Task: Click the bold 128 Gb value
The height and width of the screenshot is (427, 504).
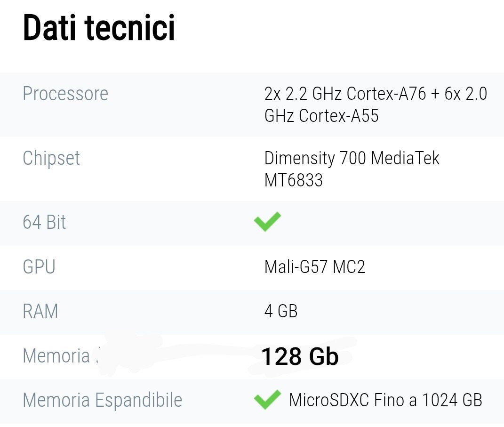Action: [x=300, y=356]
